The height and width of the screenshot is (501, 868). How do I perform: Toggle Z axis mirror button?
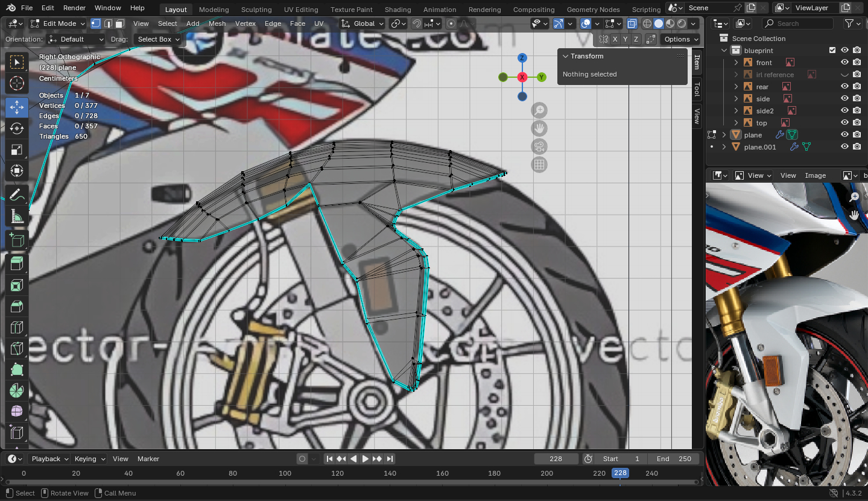point(636,39)
